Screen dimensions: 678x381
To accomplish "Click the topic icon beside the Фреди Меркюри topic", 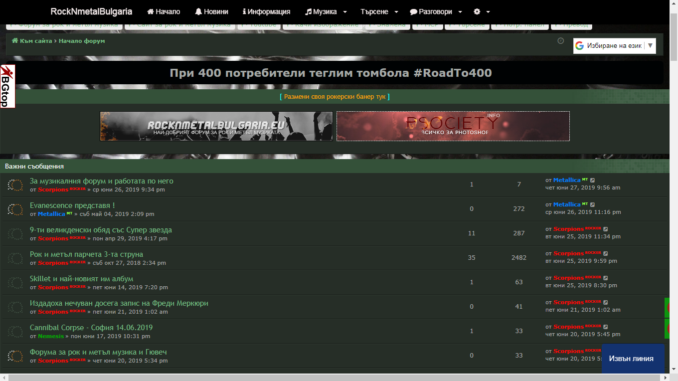I will 15,307.
